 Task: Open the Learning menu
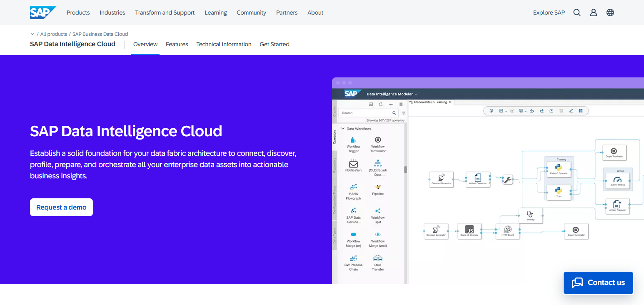point(216,12)
